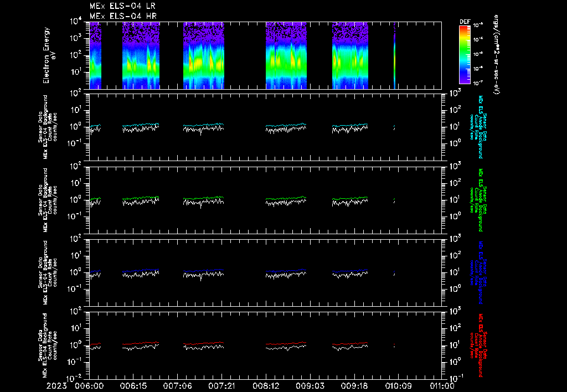Click the 10^1 tick on the Electron Energy axis
Viewport: 567px width, 392px height.
[76, 72]
